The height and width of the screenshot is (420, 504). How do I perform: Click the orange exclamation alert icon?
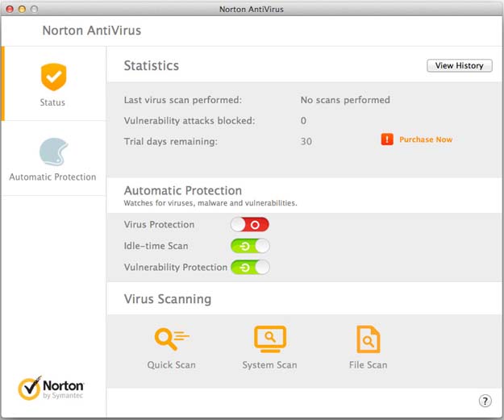coord(387,139)
